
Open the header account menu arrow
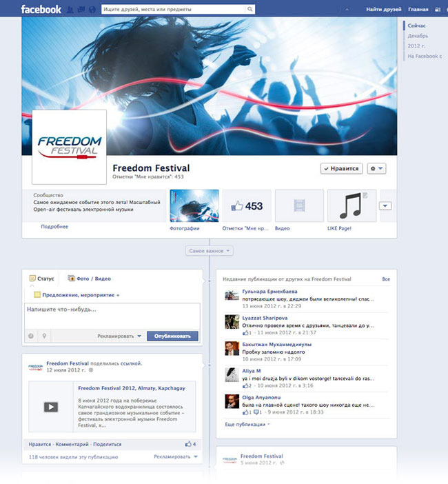click(x=347, y=10)
